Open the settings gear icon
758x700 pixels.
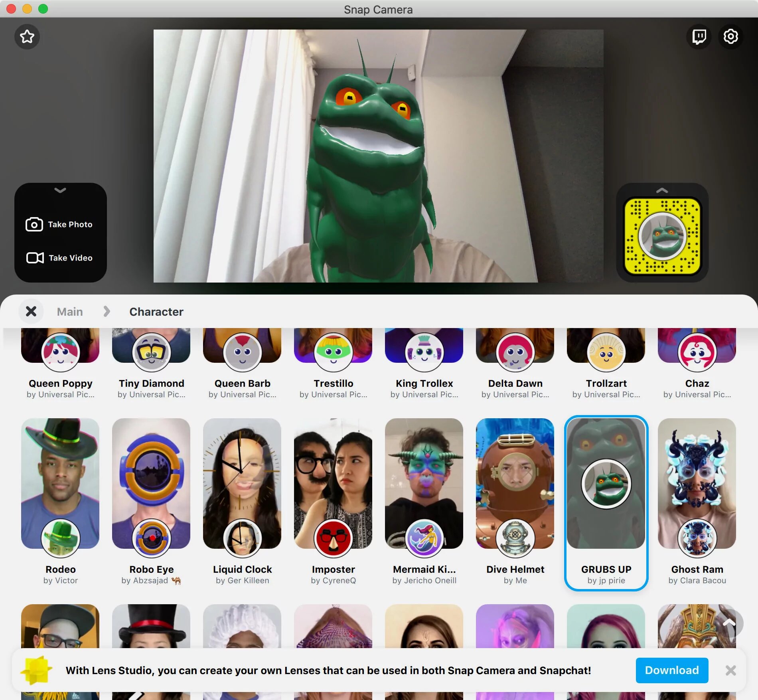[x=730, y=37]
